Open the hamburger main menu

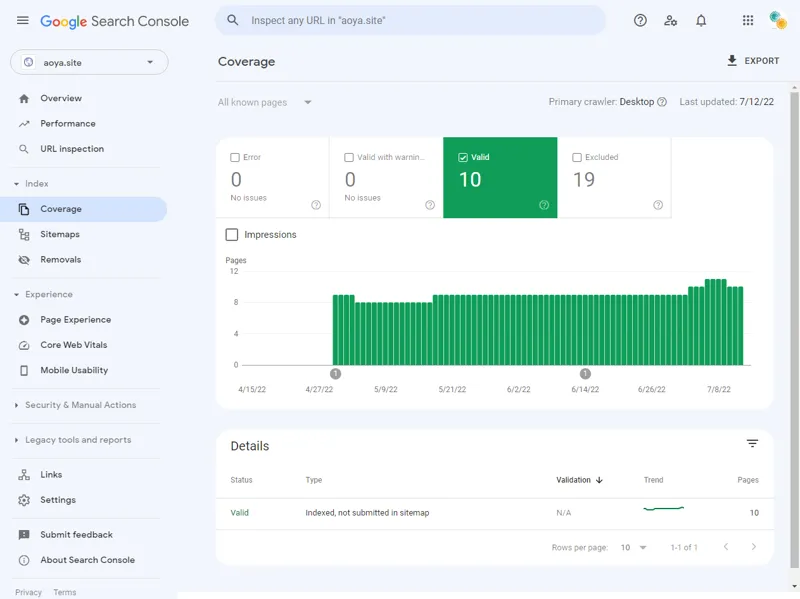(x=22, y=20)
